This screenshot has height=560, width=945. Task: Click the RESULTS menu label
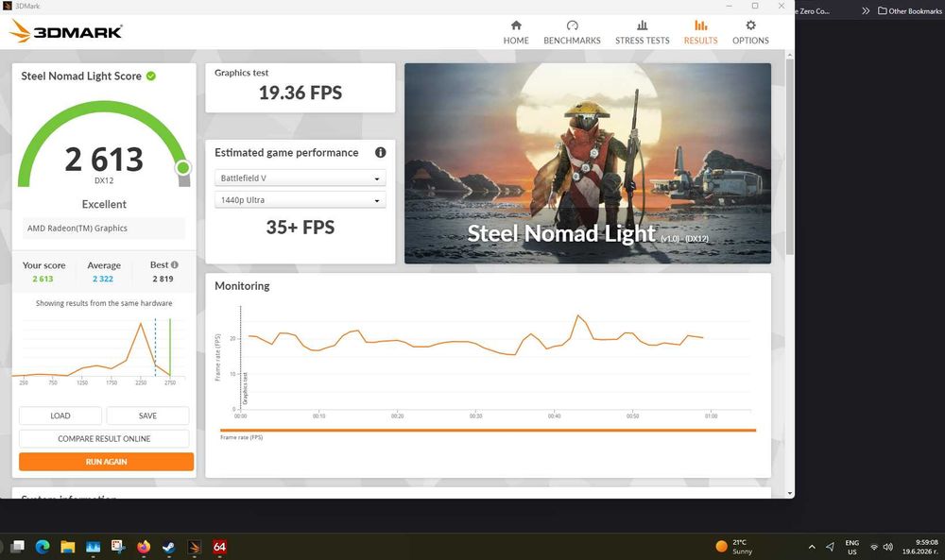700,41
